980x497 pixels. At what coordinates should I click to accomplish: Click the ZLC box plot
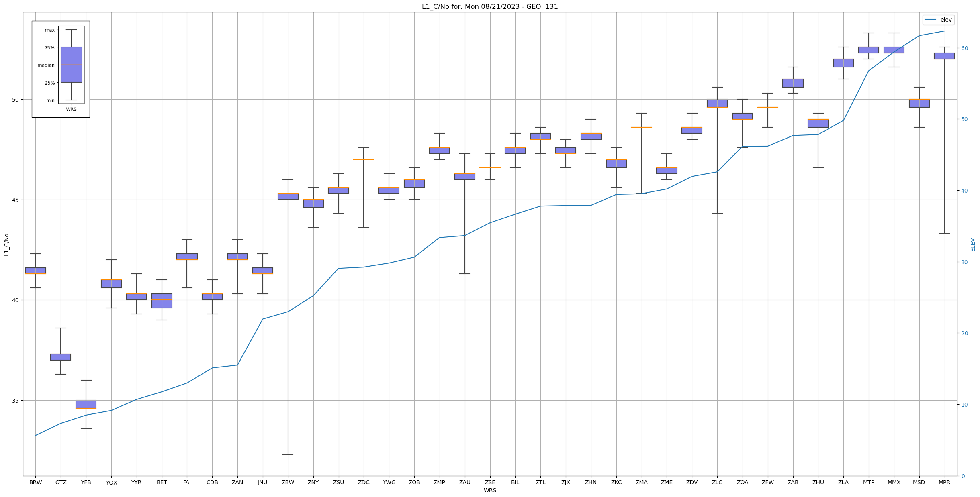(717, 103)
